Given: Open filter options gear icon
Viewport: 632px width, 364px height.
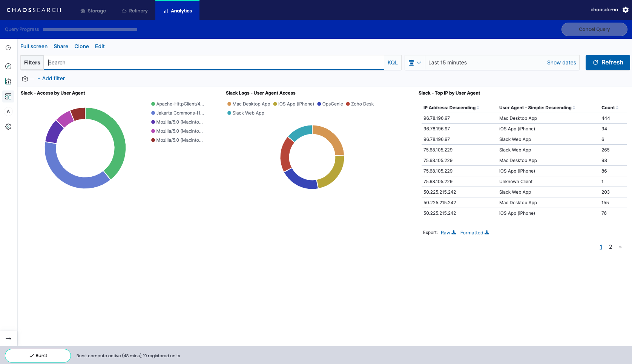Looking at the screenshot, I should 25,79.
